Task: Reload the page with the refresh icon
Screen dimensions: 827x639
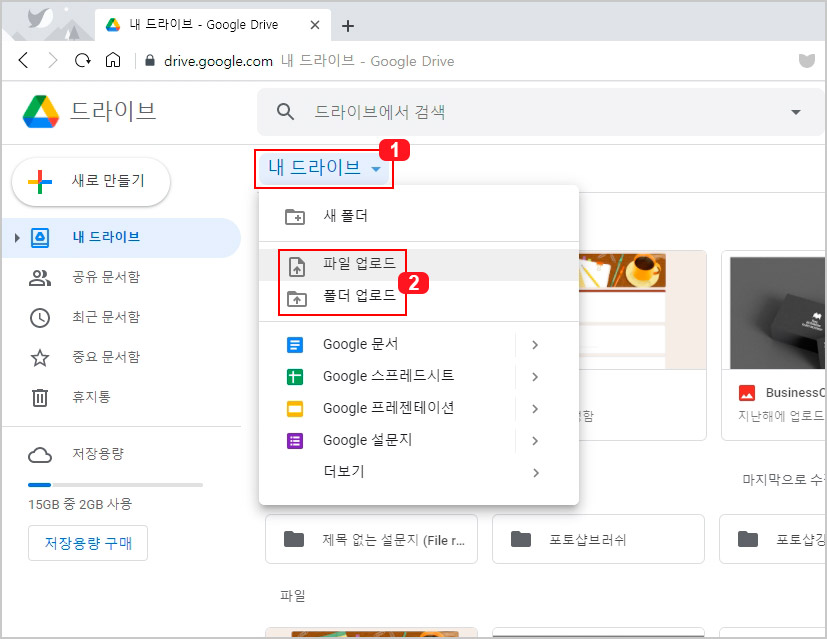Action: coord(82,61)
